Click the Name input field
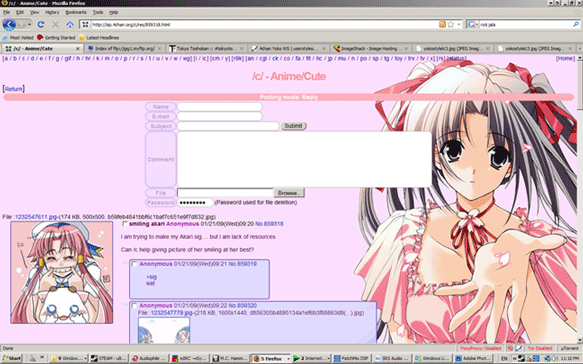The width and height of the screenshot is (583, 364). [x=220, y=107]
